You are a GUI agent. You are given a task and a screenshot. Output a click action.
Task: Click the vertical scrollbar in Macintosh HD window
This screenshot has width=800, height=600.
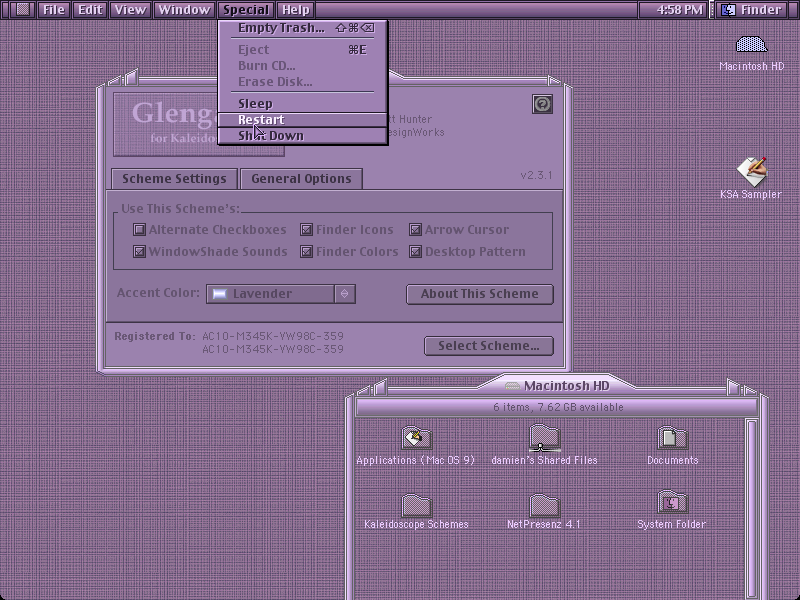pos(752,509)
